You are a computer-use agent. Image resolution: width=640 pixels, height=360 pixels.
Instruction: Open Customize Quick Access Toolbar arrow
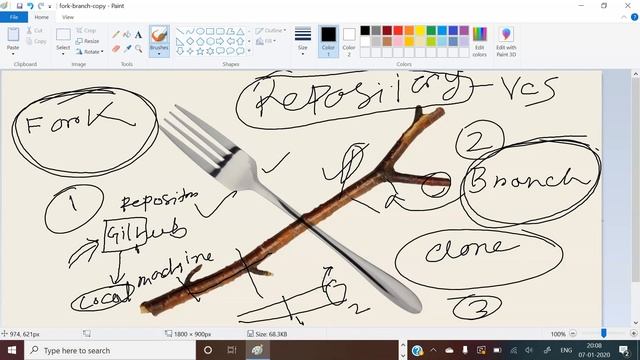pos(50,6)
